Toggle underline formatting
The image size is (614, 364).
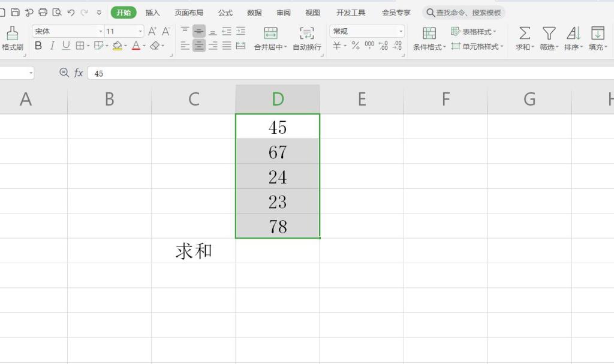(66, 45)
